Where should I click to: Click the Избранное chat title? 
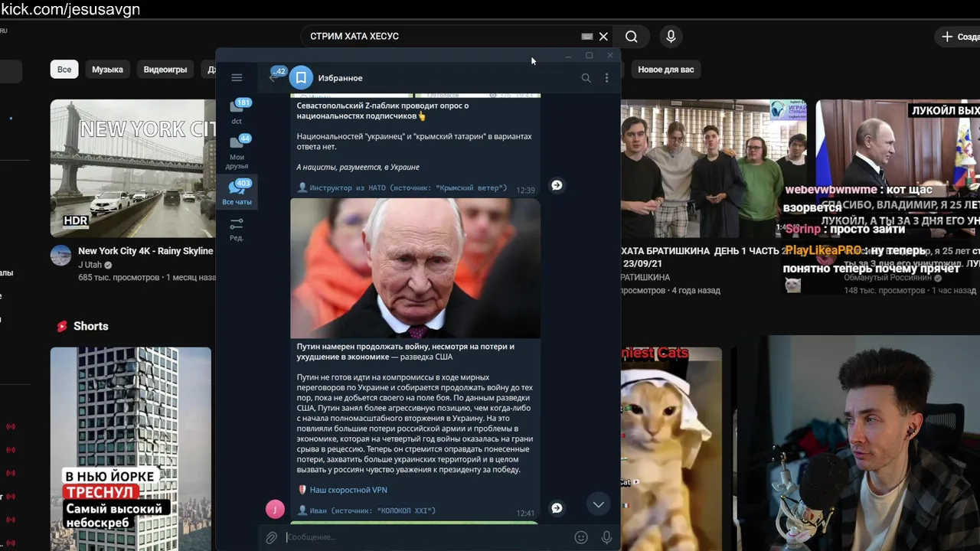coord(341,78)
